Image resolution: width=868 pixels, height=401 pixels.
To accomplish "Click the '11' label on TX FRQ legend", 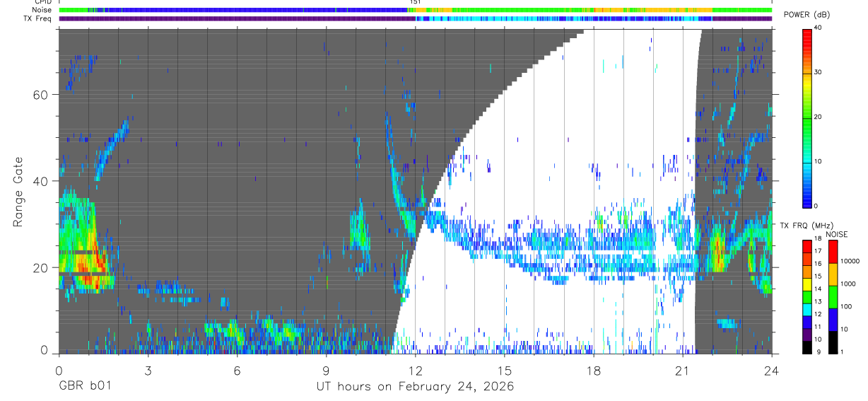I will (x=818, y=327).
